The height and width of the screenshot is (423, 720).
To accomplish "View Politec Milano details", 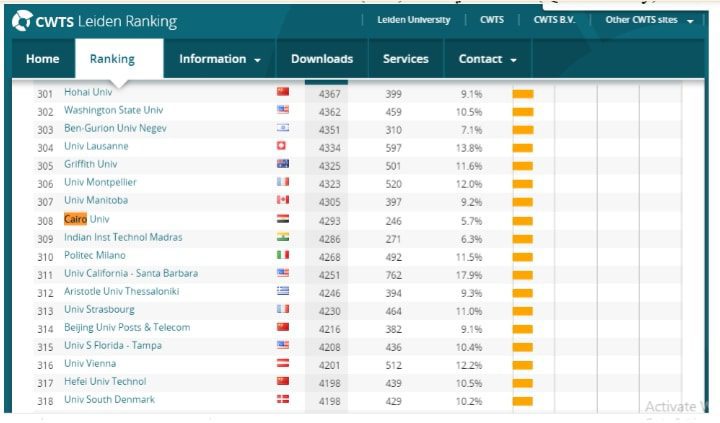I will (x=95, y=255).
